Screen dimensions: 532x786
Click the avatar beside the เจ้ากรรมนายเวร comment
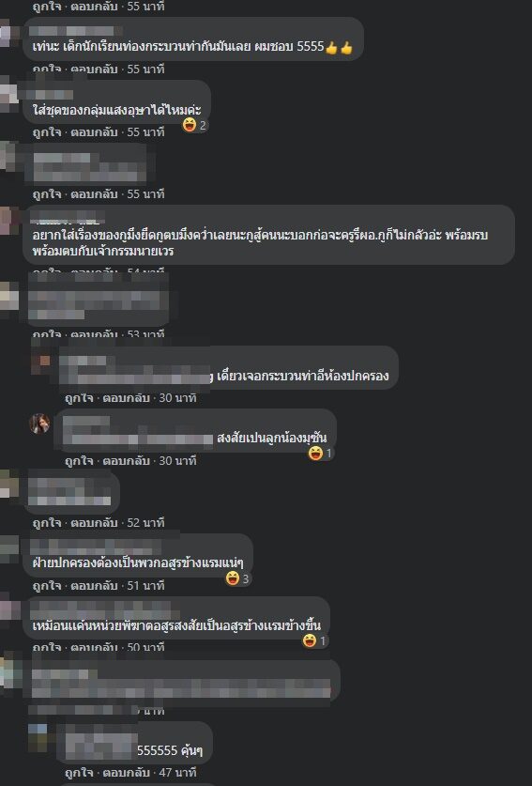8,221
